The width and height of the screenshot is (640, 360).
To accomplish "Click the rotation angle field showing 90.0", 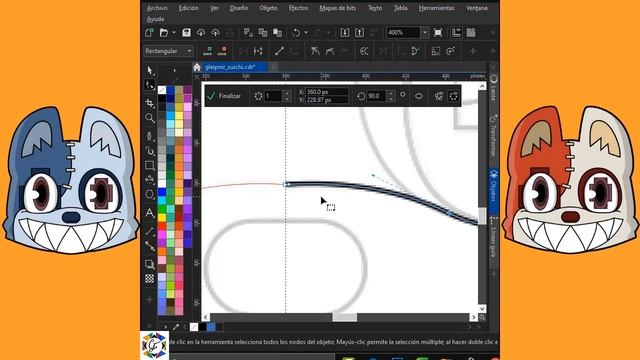I will [x=376, y=96].
